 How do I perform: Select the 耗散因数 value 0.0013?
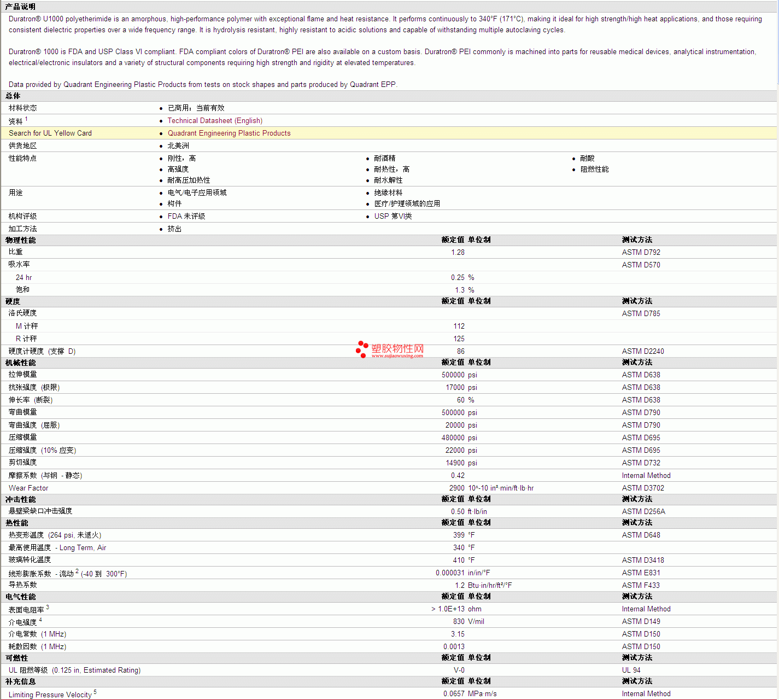454,647
